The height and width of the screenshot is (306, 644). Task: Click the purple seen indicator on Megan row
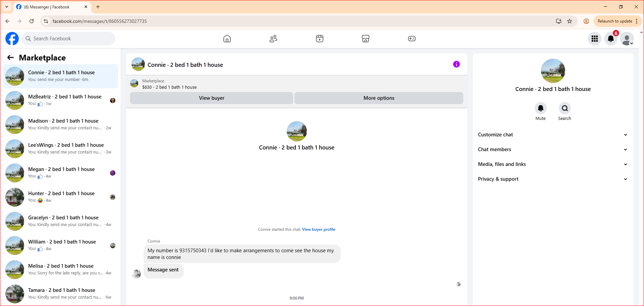(113, 173)
